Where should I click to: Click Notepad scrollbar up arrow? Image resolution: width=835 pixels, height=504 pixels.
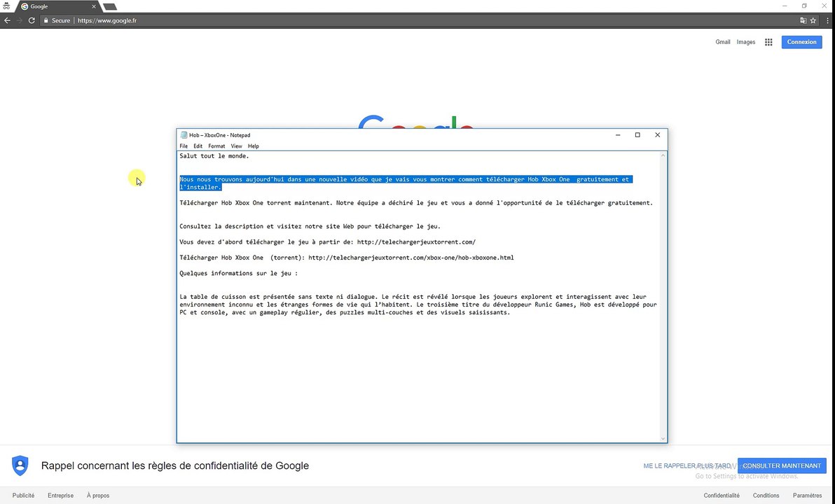(663, 155)
